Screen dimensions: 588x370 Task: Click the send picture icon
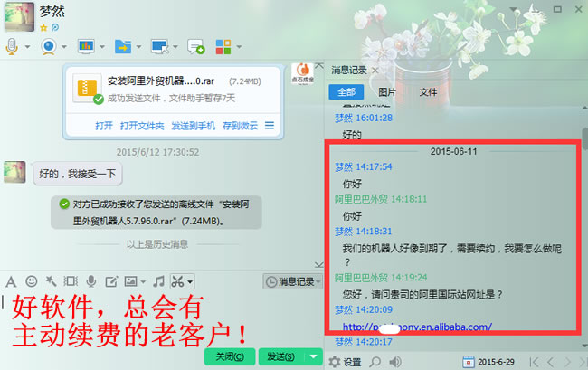pos(130,281)
